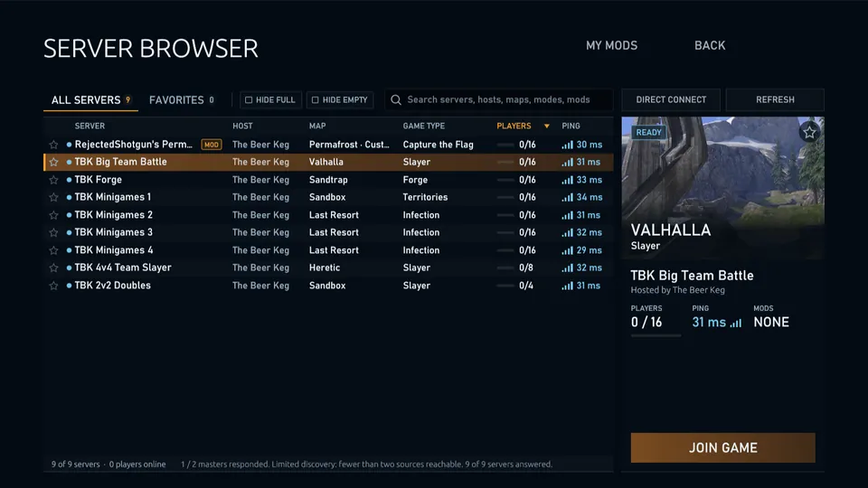
Task: Click the 34 ms ping value
Action: click(x=589, y=197)
